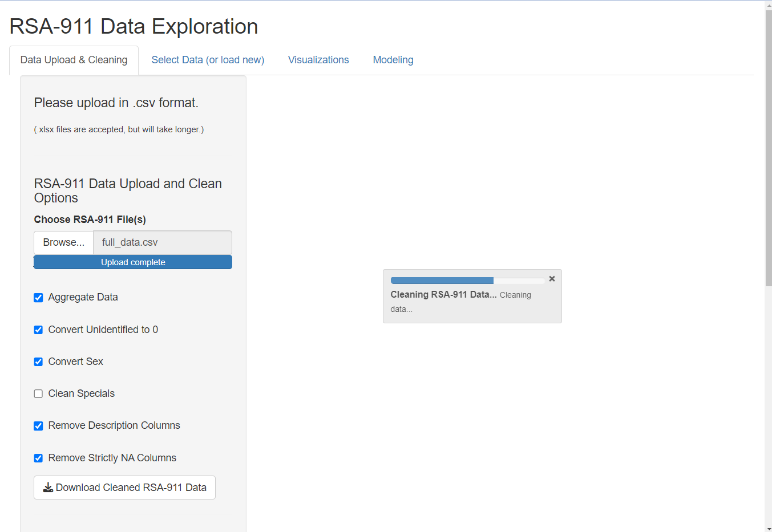Switch to Select Data (or load new) tab
The height and width of the screenshot is (532, 772).
click(208, 60)
